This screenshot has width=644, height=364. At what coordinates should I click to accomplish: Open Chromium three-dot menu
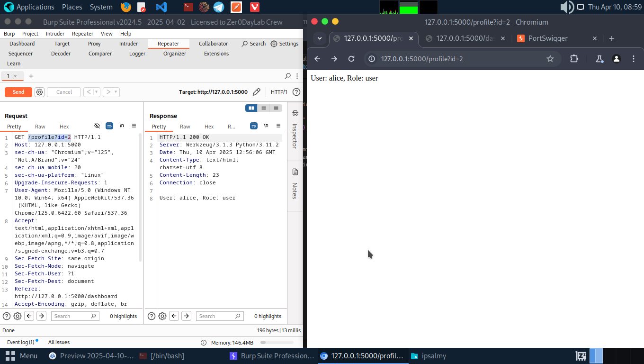(634, 59)
